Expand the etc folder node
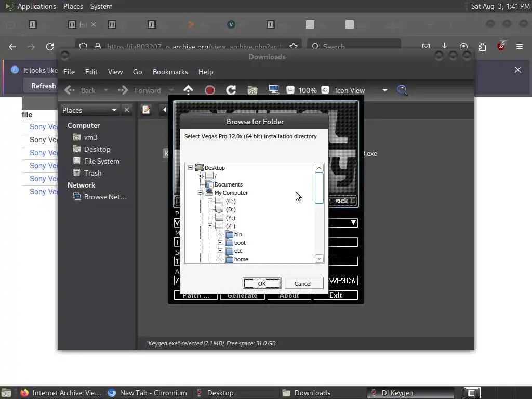Screen dimensions: 532x399 coord(220,251)
